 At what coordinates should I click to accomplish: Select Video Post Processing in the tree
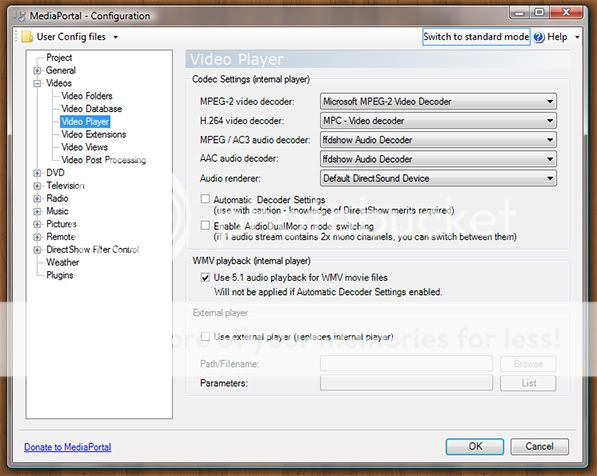(104, 160)
